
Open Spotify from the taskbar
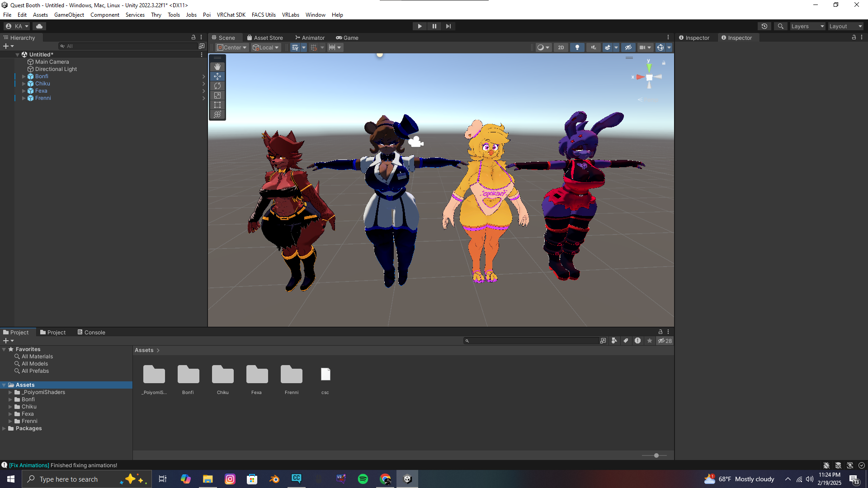point(363,479)
